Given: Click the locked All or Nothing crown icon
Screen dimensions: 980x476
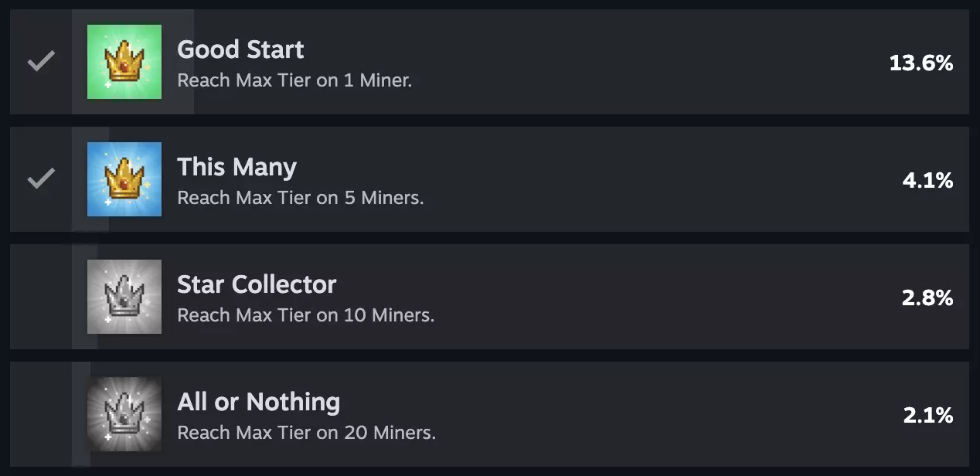Looking at the screenshot, I should point(124,414).
